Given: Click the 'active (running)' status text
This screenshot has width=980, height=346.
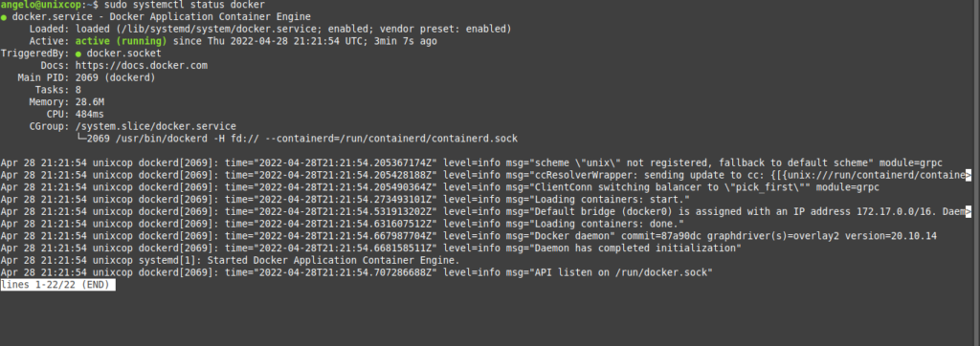Looking at the screenshot, I should click(121, 41).
